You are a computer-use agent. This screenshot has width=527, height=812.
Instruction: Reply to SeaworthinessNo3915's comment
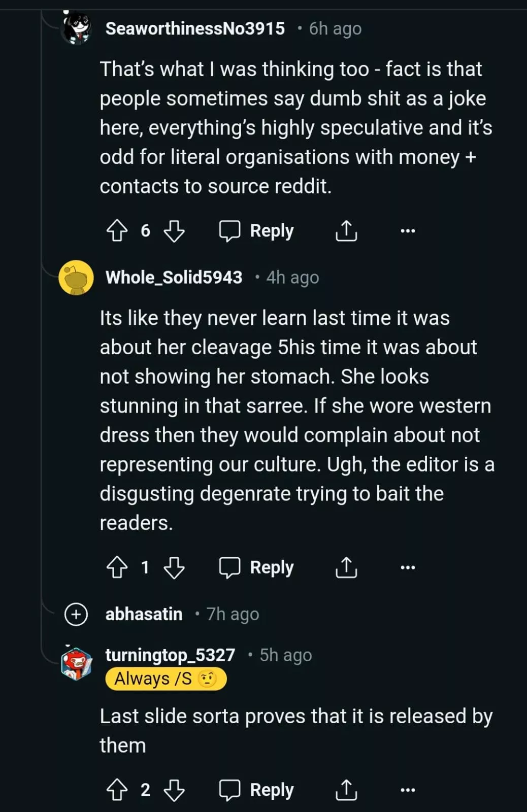coord(256,231)
